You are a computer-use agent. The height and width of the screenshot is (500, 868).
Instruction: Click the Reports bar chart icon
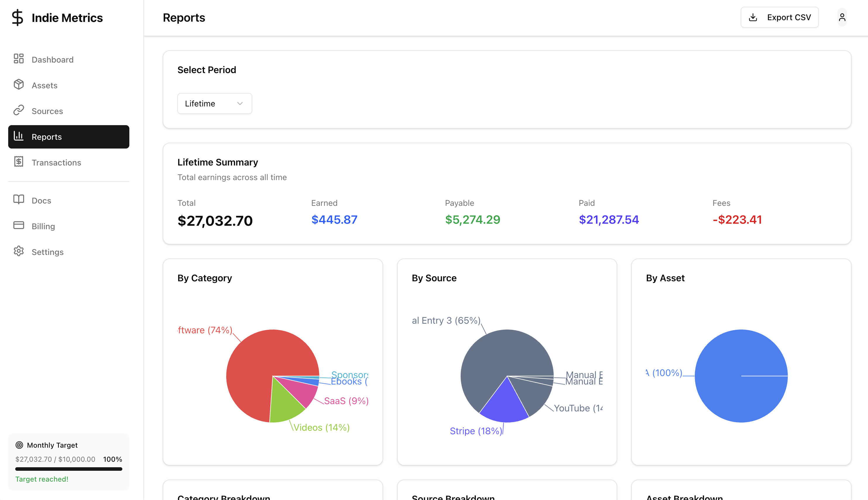click(18, 136)
